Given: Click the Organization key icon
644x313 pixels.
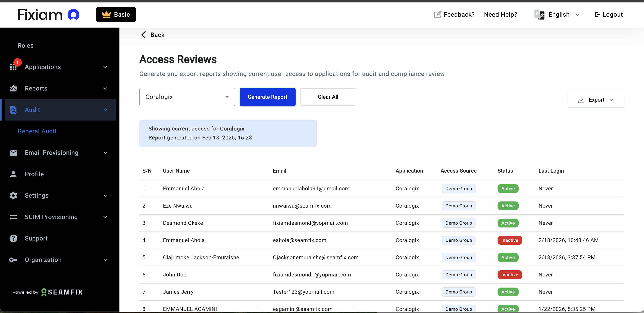Looking at the screenshot, I should pos(13,260).
